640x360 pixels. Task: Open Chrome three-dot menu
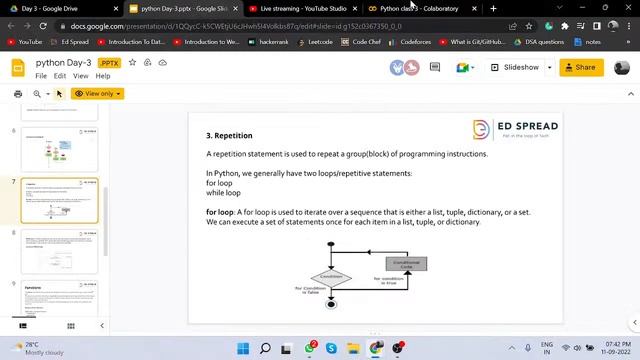point(629,26)
